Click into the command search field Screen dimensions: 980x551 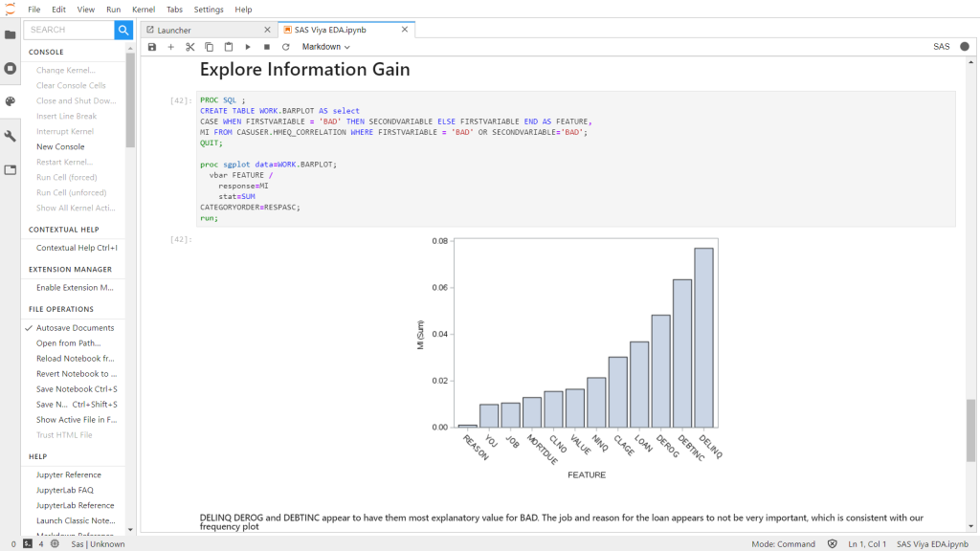[69, 30]
